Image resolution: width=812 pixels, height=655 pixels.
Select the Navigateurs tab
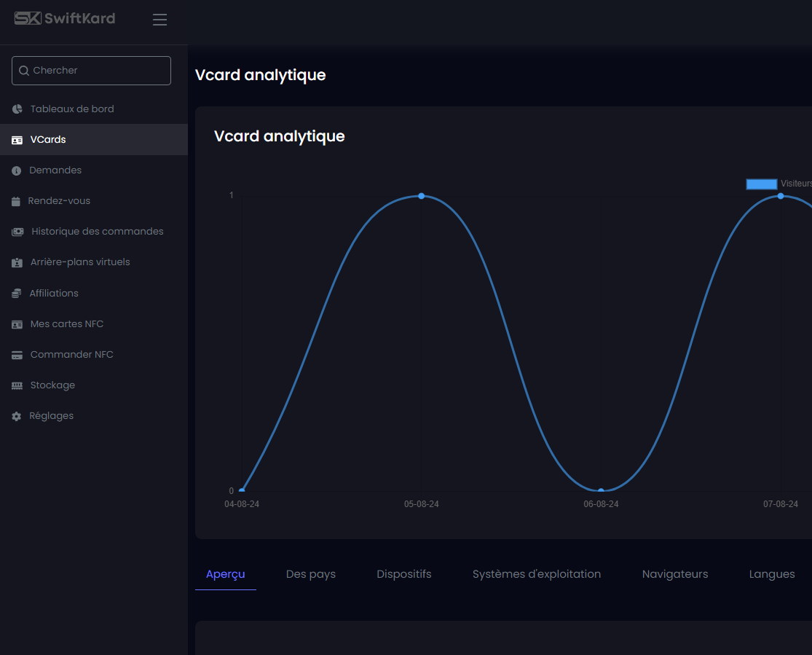coord(675,574)
